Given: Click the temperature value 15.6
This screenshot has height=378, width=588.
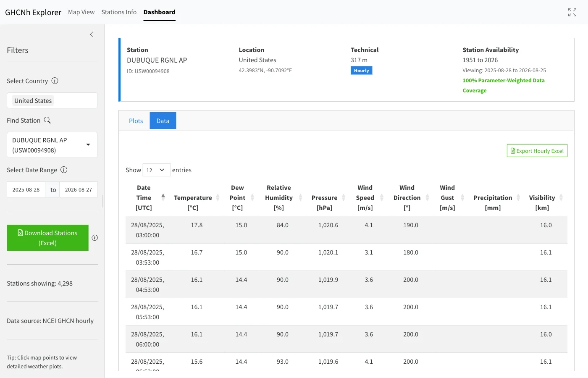Looking at the screenshot, I should (x=197, y=362).
